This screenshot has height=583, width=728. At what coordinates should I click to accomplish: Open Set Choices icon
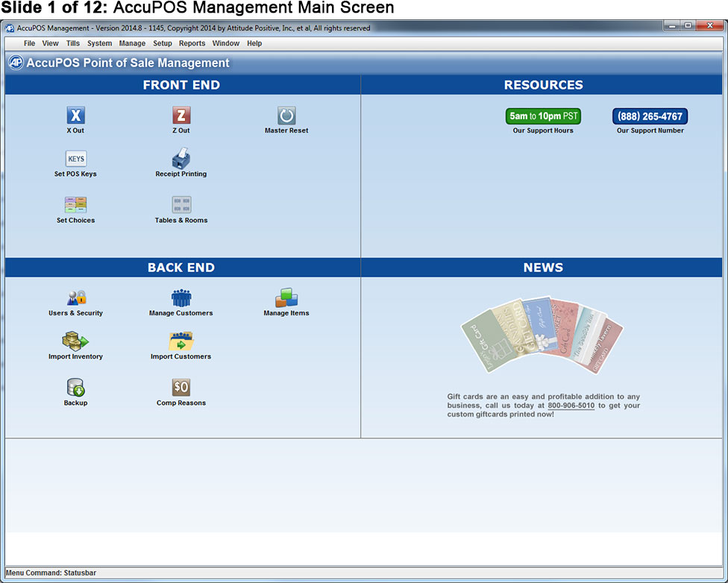click(75, 205)
